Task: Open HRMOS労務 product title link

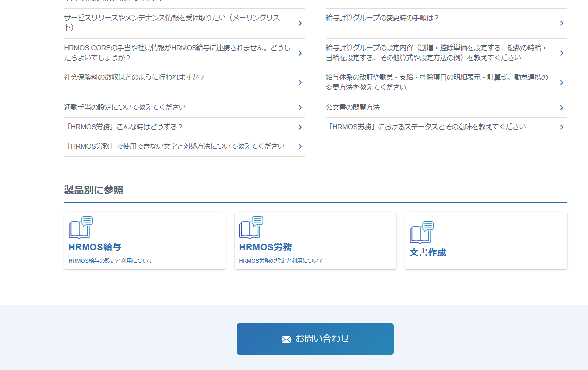Action: (265, 247)
